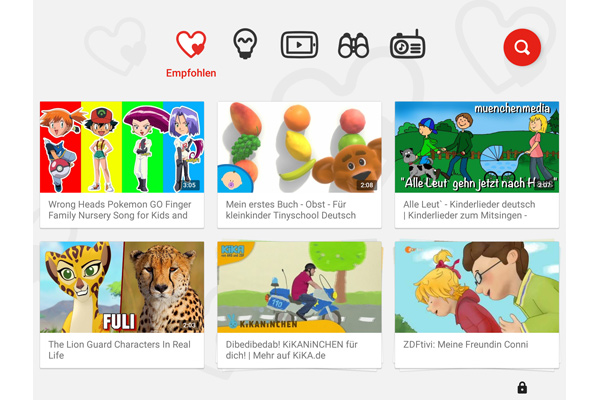Play the Mein erstes Buch Obst thumbnail
This screenshot has height=400, width=600.
pyautogui.click(x=299, y=147)
